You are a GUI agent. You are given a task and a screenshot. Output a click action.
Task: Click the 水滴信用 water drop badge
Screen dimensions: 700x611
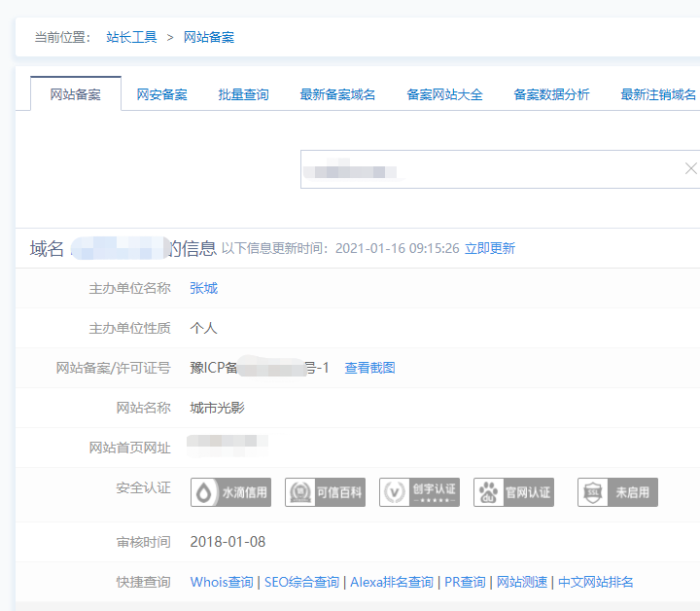230,492
